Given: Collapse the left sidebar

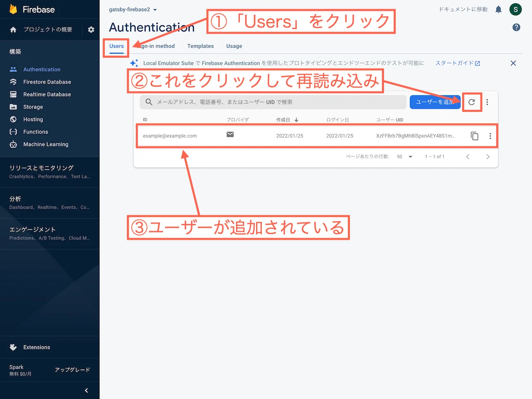Looking at the screenshot, I should (x=86, y=390).
